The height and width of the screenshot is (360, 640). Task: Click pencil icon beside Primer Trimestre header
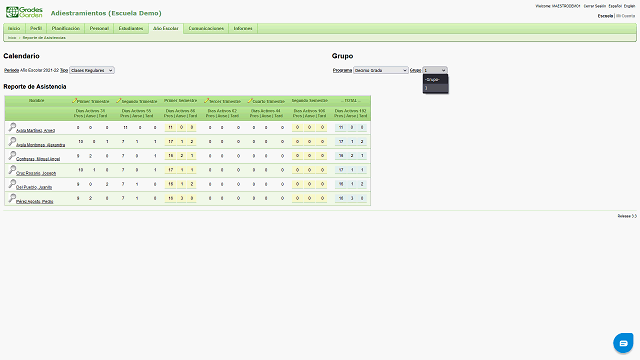[74, 100]
